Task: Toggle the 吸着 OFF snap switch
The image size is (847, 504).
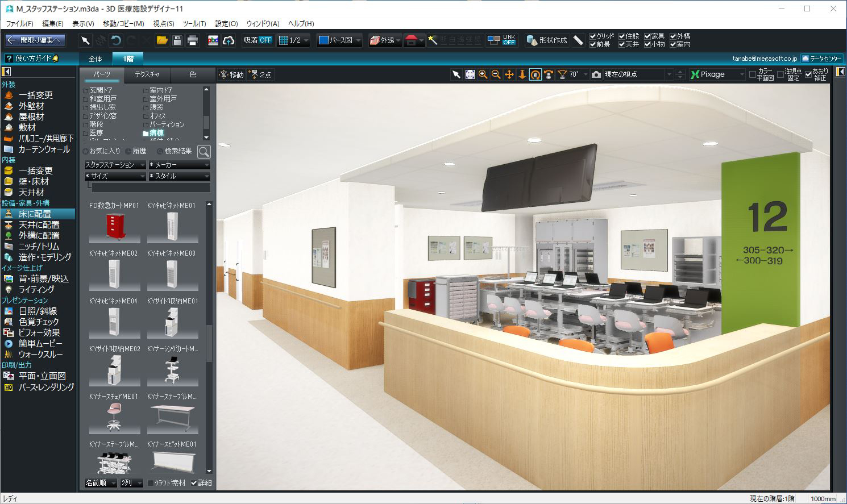Action: point(258,40)
